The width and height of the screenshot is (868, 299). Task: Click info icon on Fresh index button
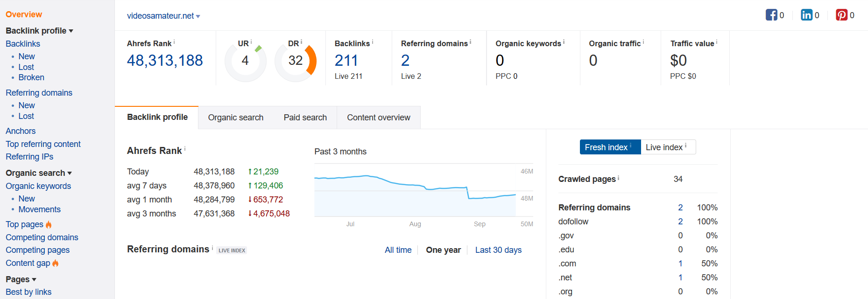click(630, 146)
